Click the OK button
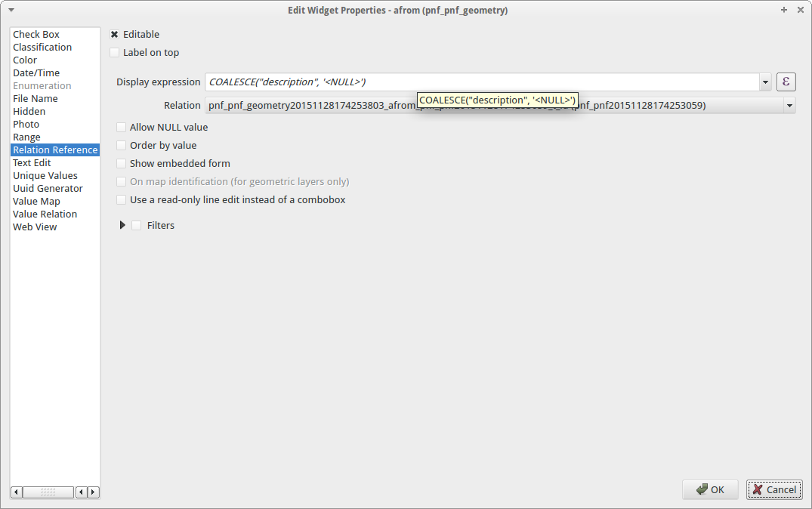The width and height of the screenshot is (812, 509). click(710, 489)
